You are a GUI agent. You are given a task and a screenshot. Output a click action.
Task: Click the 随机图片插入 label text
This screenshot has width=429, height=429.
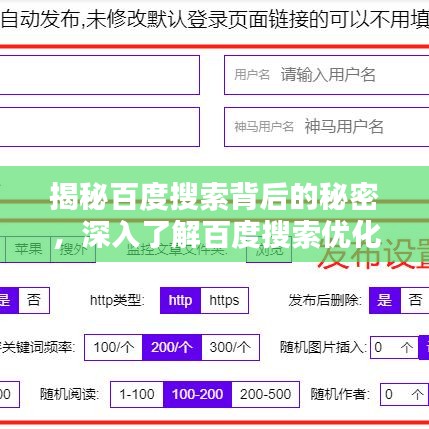tap(323, 347)
